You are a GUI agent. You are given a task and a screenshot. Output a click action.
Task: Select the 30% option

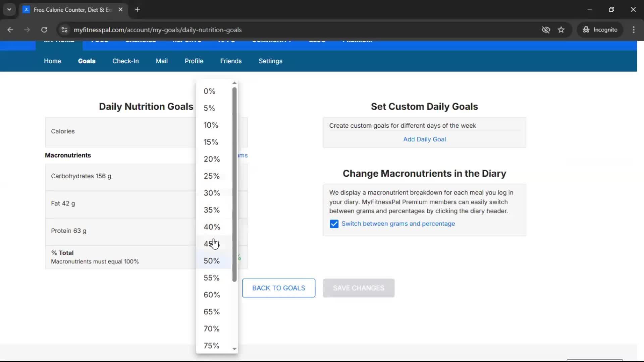pyautogui.click(x=214, y=193)
